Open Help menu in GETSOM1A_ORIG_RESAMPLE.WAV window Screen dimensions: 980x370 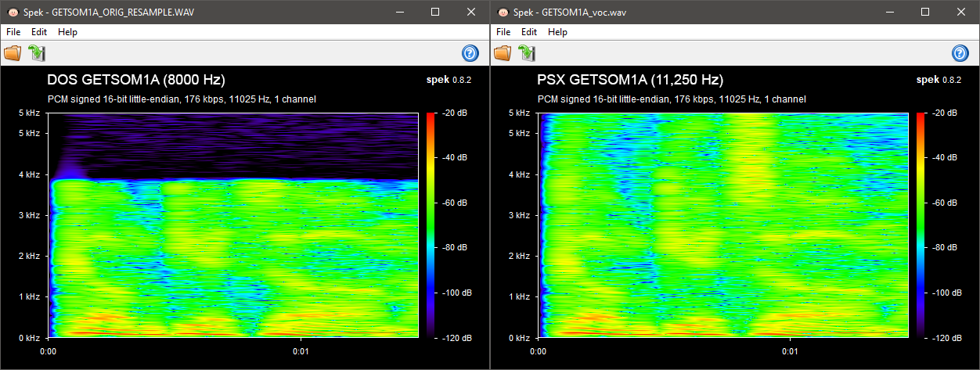[x=67, y=32]
